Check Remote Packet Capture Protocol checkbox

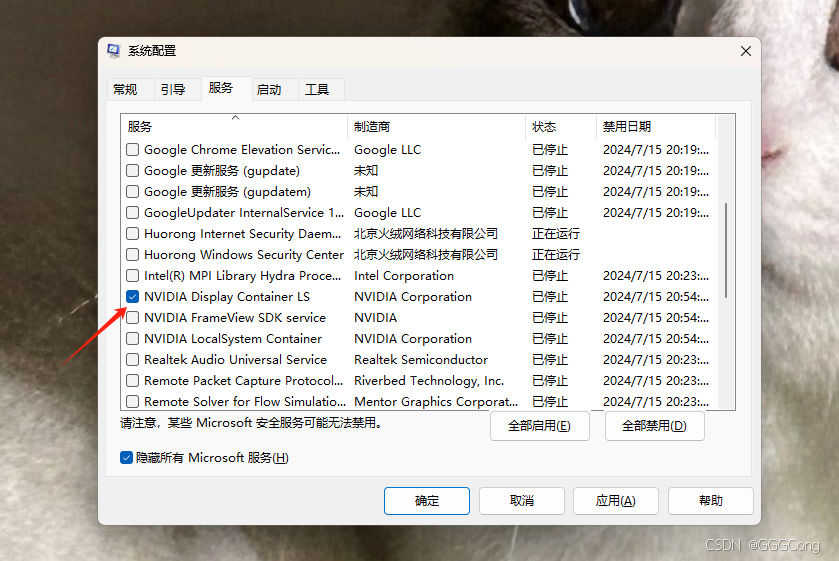(x=132, y=381)
